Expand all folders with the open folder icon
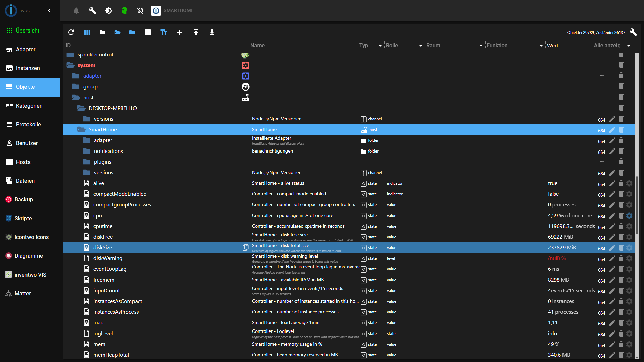 117,32
